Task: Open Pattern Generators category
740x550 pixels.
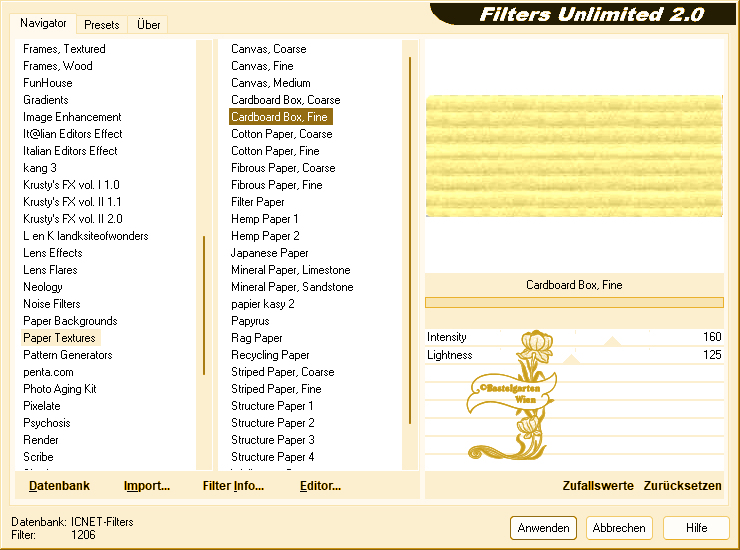Action: (68, 355)
